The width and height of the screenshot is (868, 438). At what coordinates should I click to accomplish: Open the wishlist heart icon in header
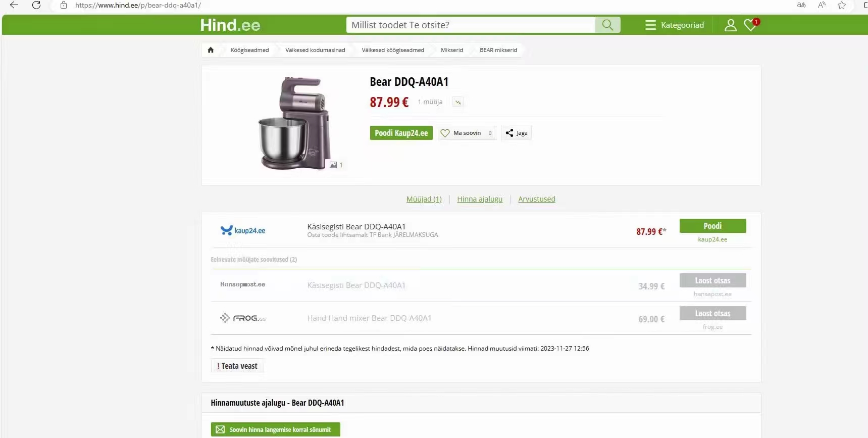coord(751,25)
